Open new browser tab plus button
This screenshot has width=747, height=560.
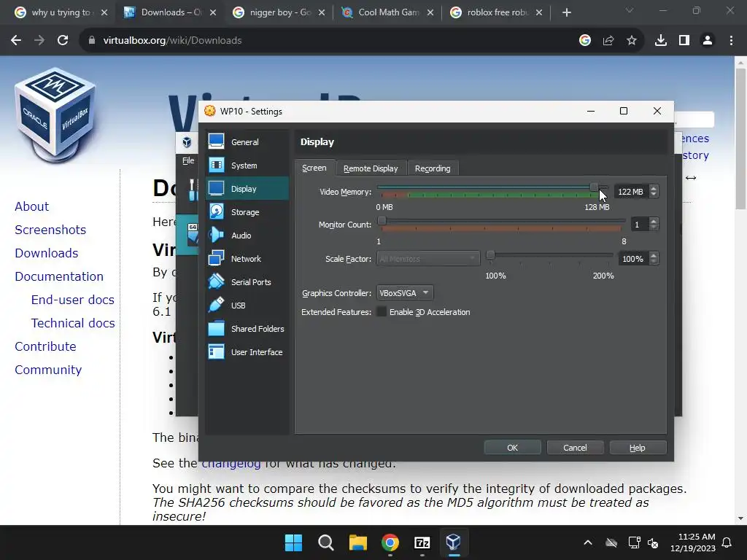566,12
